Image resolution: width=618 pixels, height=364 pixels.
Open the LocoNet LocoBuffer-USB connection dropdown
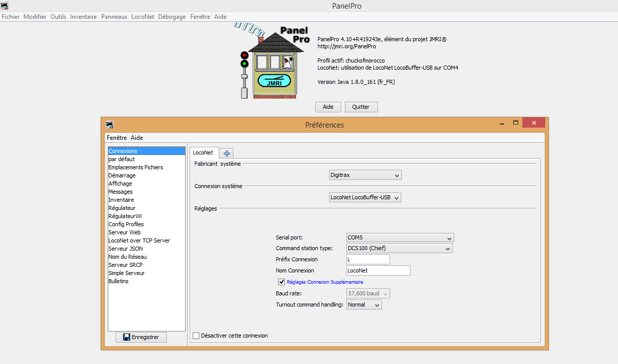tap(365, 197)
